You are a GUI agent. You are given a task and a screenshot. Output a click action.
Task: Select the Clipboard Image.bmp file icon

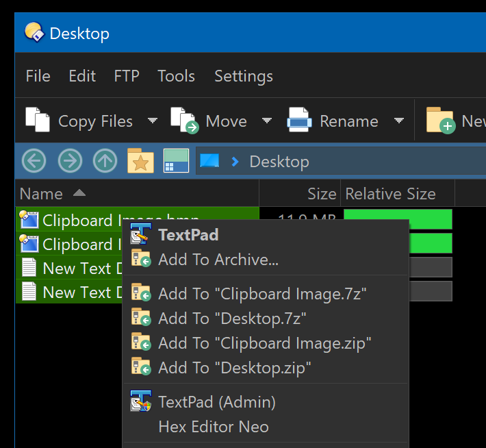(x=29, y=220)
